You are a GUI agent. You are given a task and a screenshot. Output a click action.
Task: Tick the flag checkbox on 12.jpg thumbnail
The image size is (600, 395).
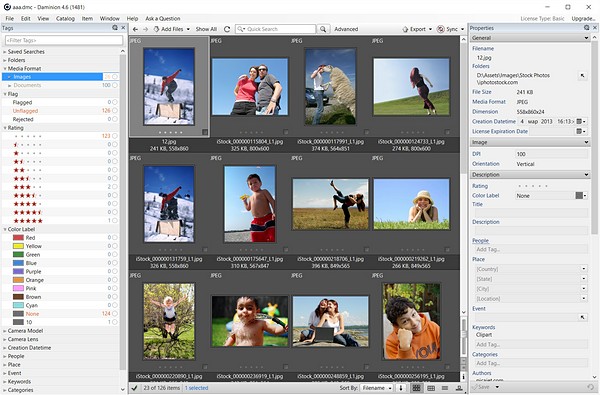[x=205, y=132]
